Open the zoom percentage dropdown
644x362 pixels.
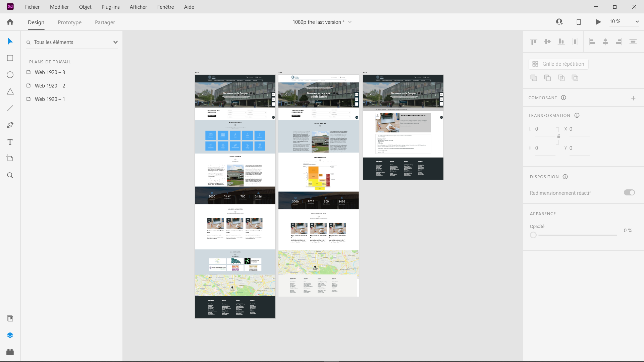point(637,22)
